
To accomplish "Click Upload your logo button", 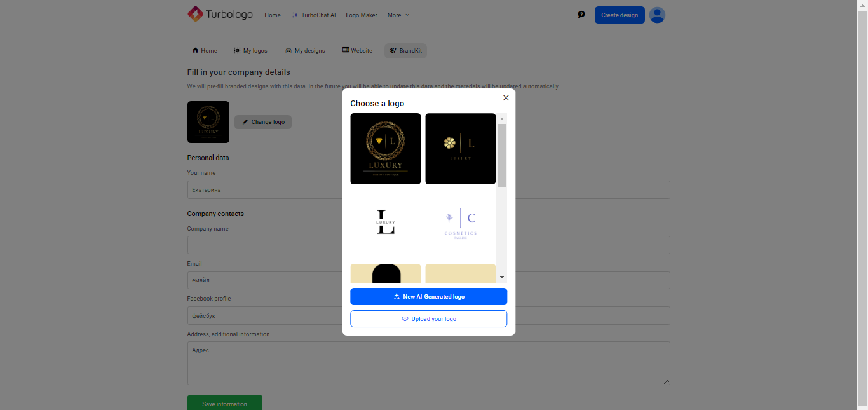I will [428, 319].
